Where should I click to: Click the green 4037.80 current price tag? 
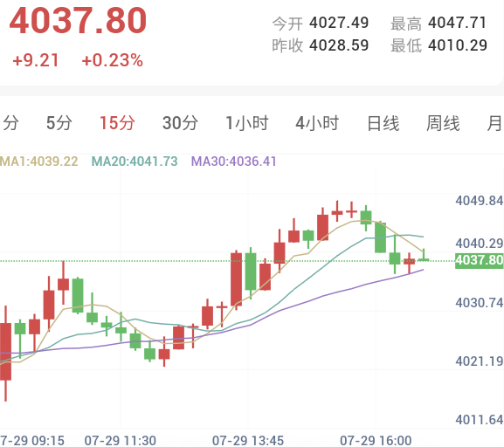pyautogui.click(x=480, y=260)
